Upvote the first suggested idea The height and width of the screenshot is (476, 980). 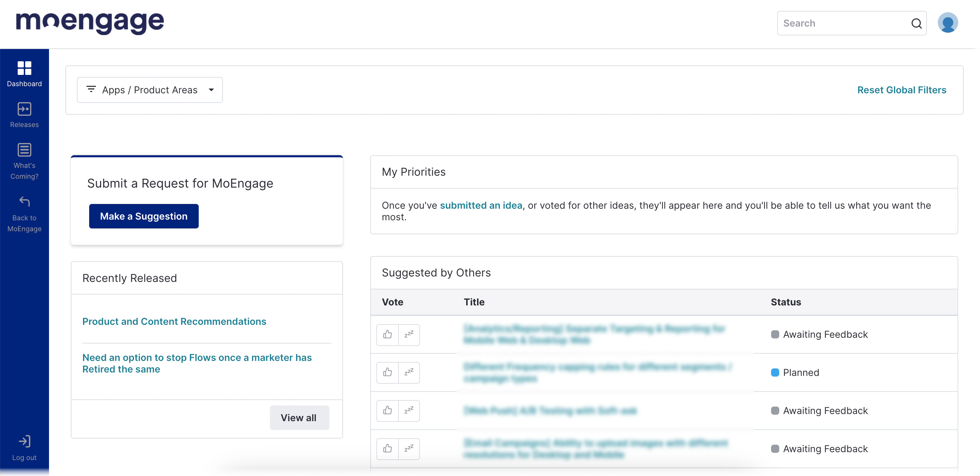(387, 334)
